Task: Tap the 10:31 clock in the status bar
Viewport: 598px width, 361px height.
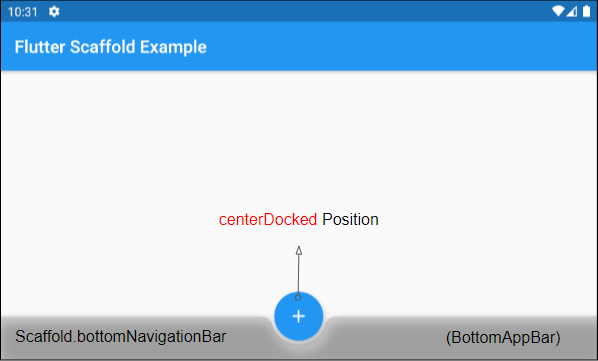Action: (x=23, y=12)
